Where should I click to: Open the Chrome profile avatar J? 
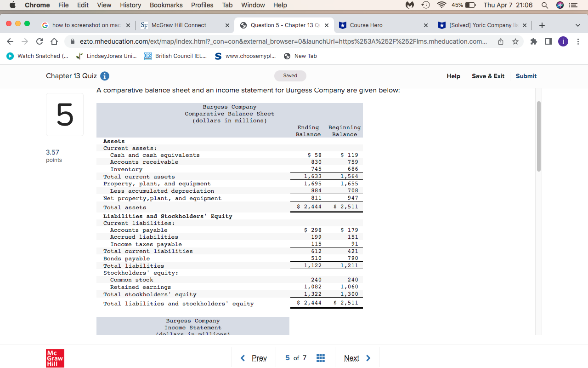563,41
